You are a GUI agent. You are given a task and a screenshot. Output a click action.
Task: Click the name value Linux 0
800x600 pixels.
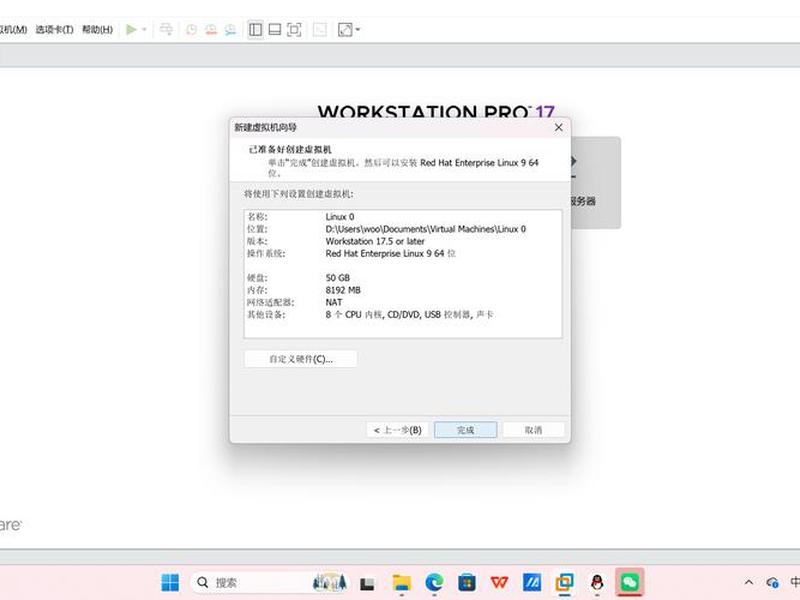pyautogui.click(x=340, y=217)
